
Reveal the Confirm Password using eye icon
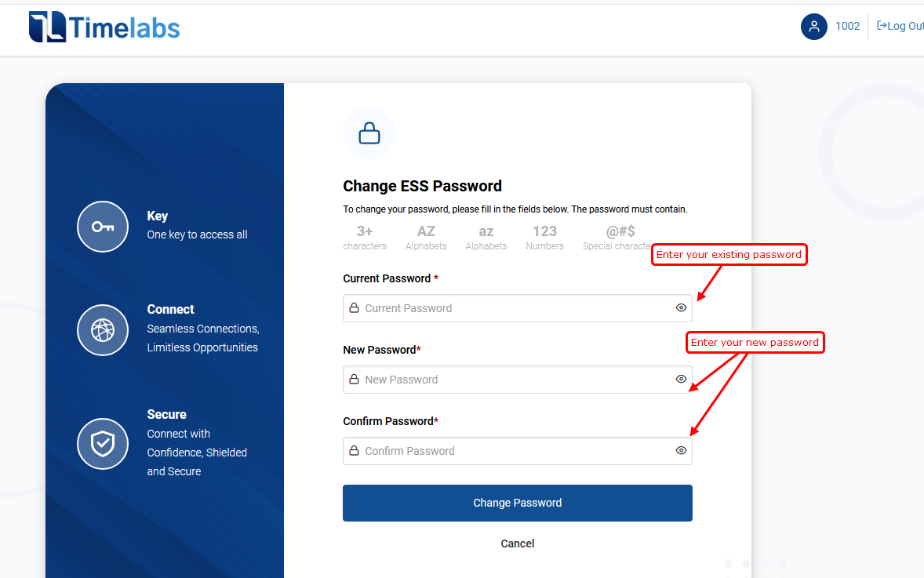(x=681, y=450)
